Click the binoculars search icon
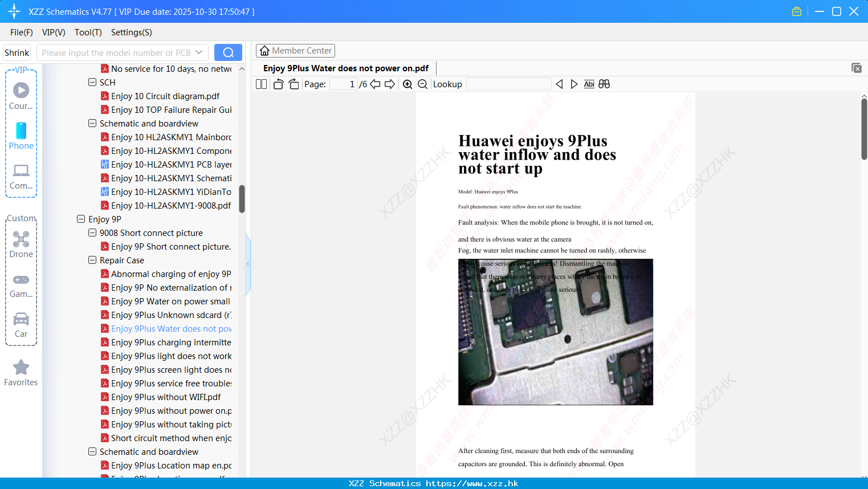This screenshot has height=489, width=868. coord(604,84)
